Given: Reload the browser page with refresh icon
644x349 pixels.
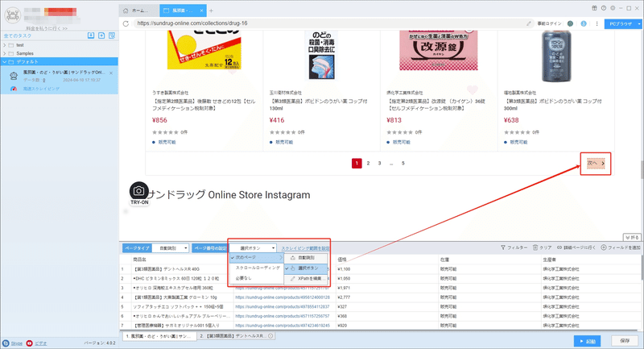Looking at the screenshot, I should tap(126, 23).
